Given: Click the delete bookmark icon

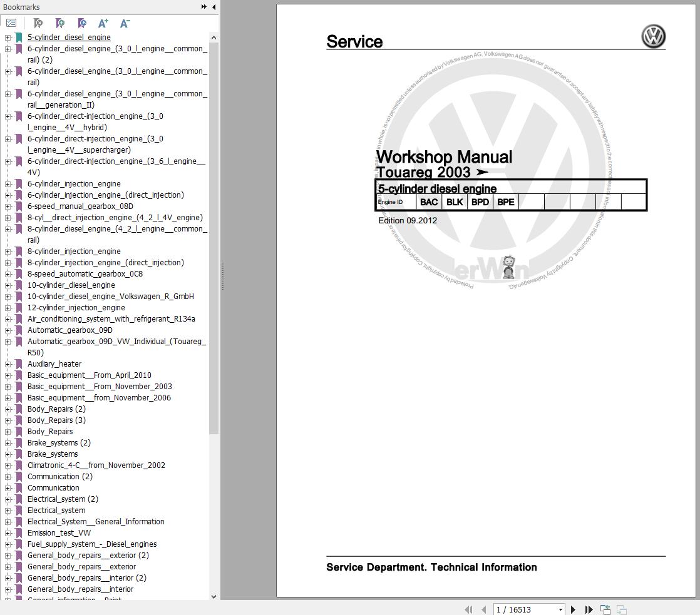Looking at the screenshot, I should pyautogui.click(x=38, y=23).
